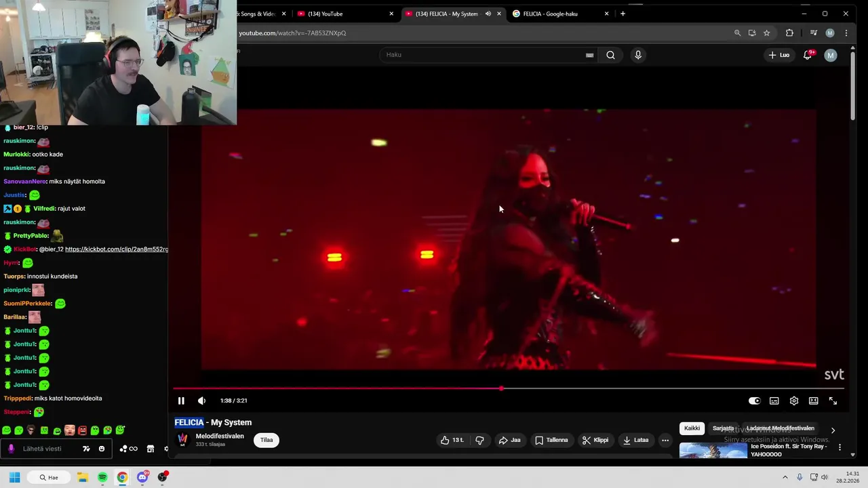Open Discord from the taskbar
This screenshot has height=488, width=868.
tap(142, 477)
